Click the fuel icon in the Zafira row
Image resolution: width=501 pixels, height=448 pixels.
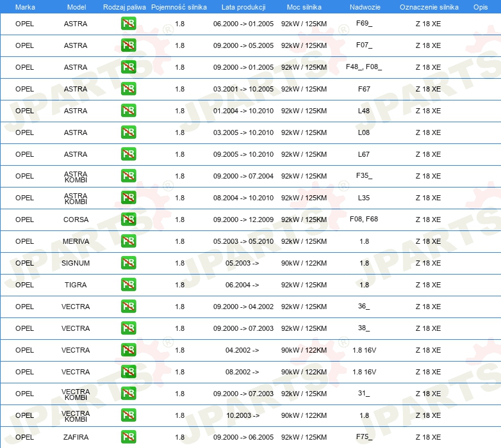coord(128,437)
